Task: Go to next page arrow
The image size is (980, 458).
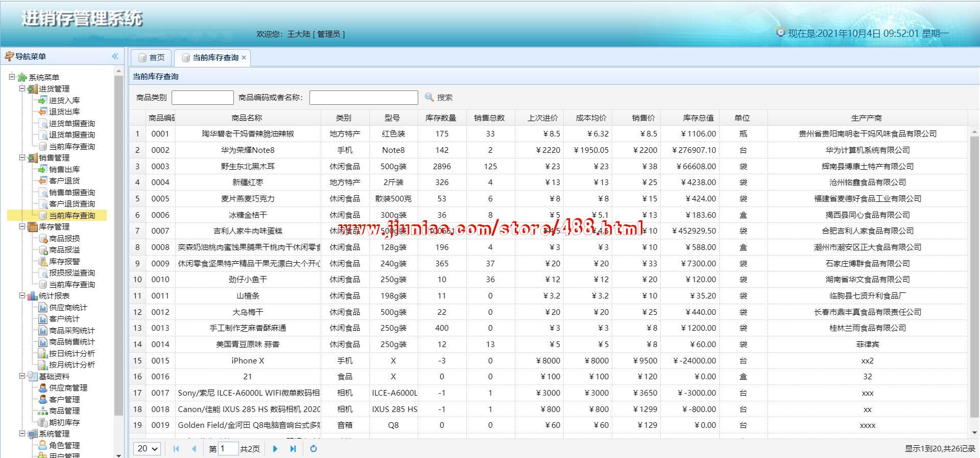Action: click(275, 449)
